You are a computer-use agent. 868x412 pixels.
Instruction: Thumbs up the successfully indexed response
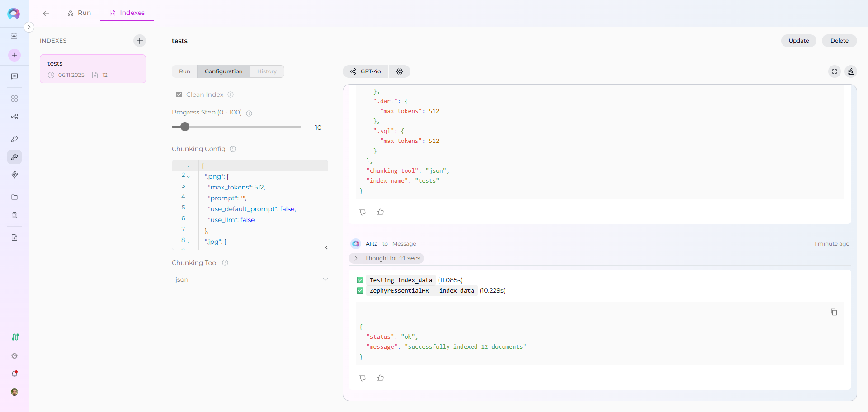[x=380, y=378]
